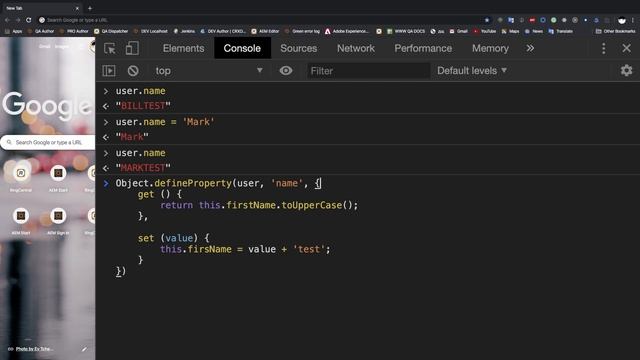Image resolution: width=640 pixels, height=360 pixels.
Task: Open the Jenkins bookmark
Action: click(x=184, y=31)
